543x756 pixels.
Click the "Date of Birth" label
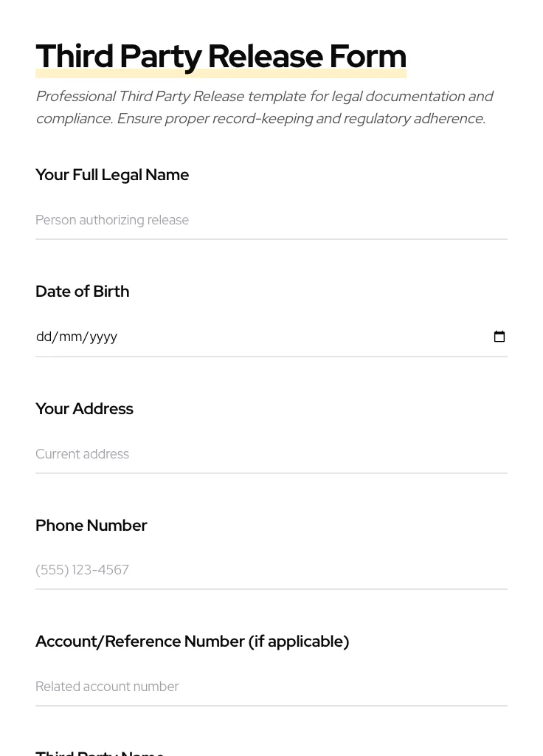pyautogui.click(x=83, y=292)
